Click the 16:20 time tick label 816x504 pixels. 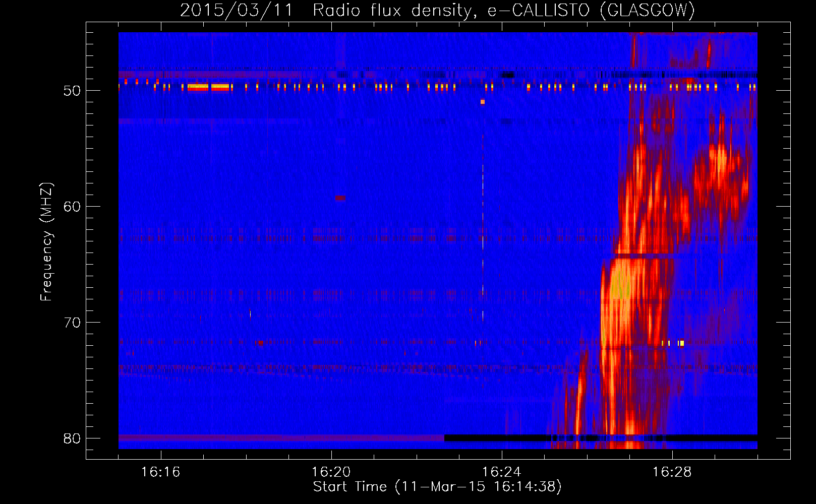pos(331,472)
